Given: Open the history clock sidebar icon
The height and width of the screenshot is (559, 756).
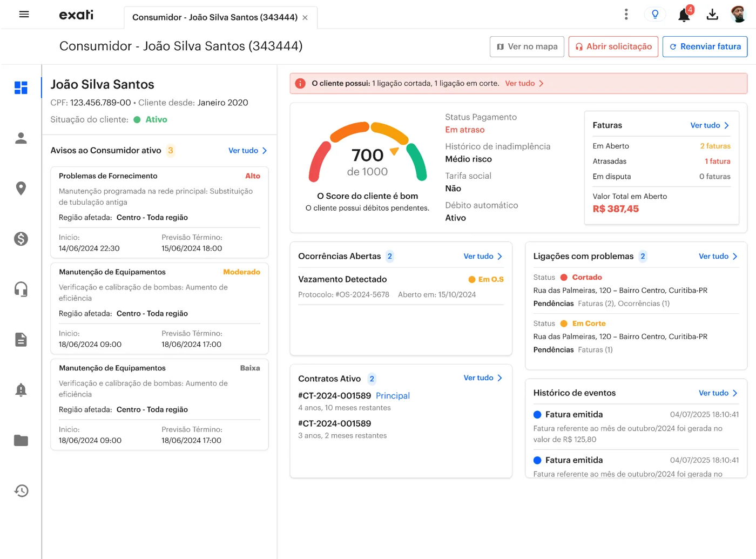Looking at the screenshot, I should [21, 491].
